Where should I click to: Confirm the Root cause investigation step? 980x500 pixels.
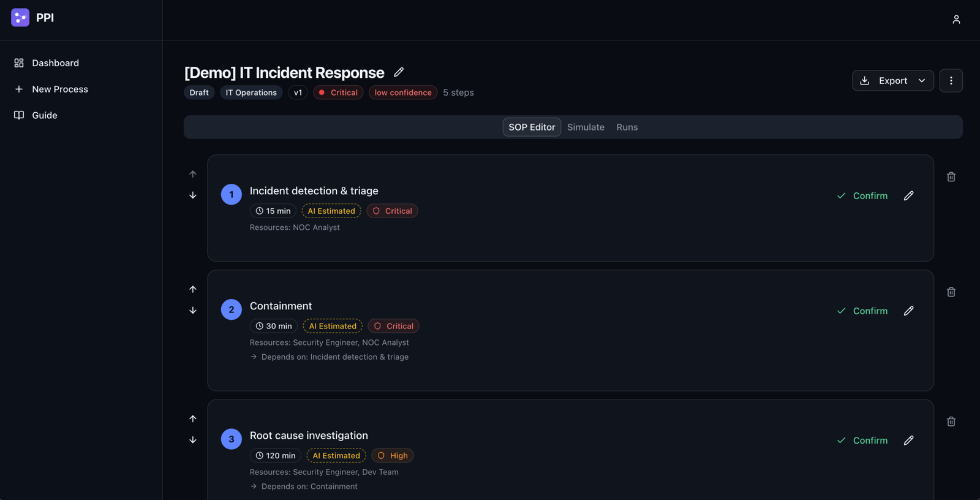point(862,441)
